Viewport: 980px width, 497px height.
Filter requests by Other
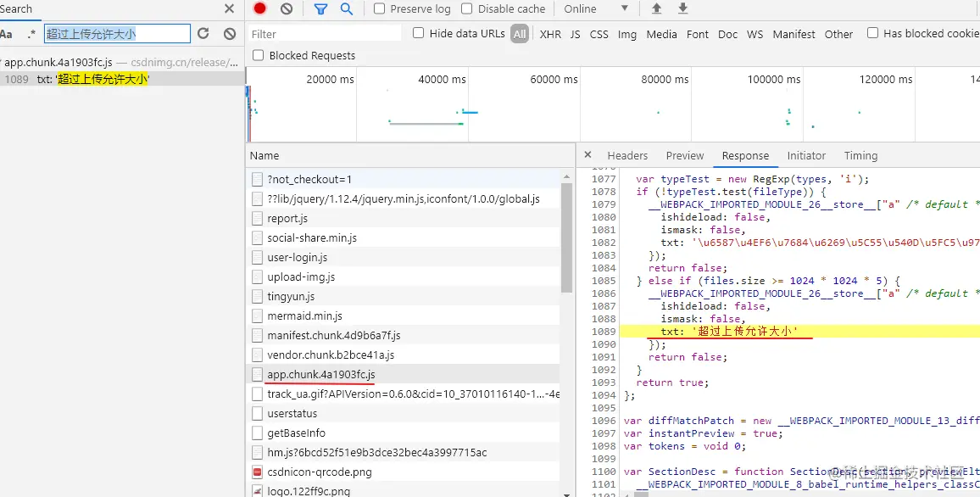point(838,35)
